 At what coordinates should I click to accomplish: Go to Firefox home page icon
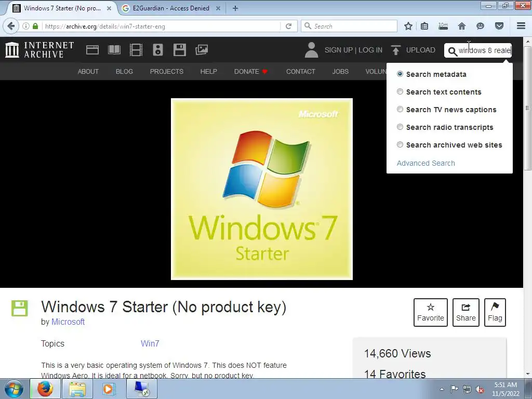point(462,26)
